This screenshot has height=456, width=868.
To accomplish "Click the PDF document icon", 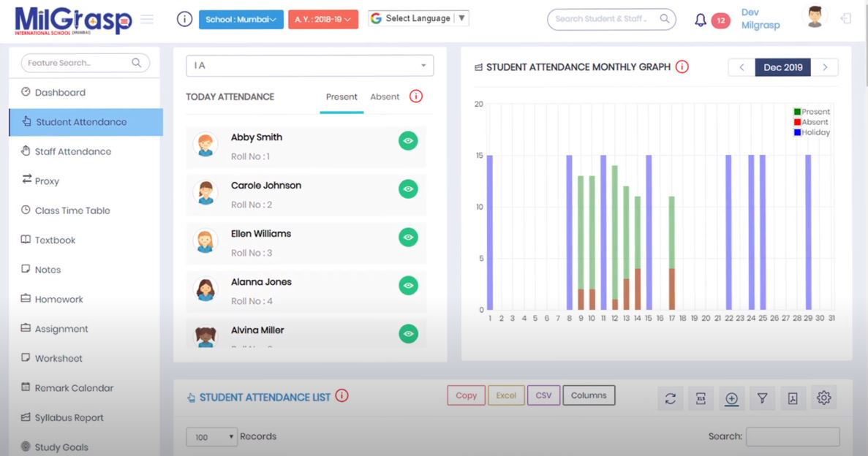I will tap(793, 398).
